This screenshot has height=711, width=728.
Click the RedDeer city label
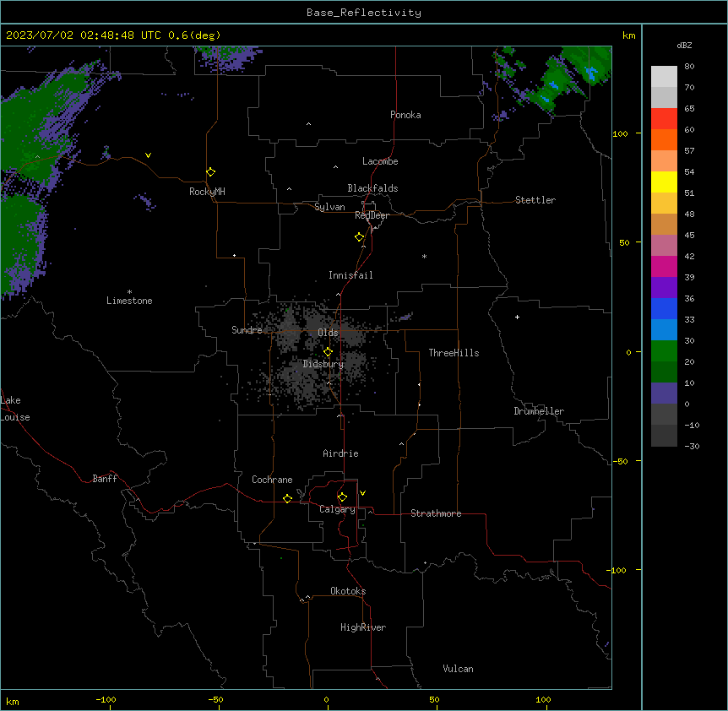pos(372,215)
